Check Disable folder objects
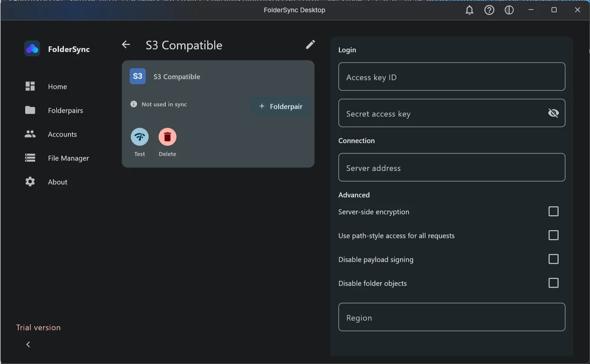 (554, 283)
